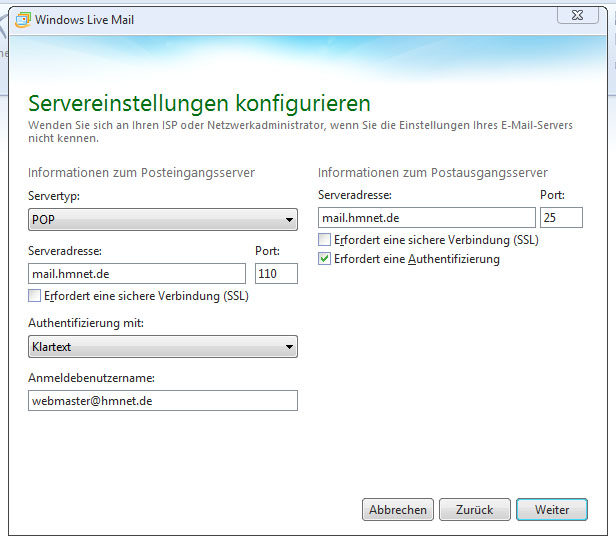616x544 pixels.
Task: Click the Servertyp: label
Action: [54, 196]
